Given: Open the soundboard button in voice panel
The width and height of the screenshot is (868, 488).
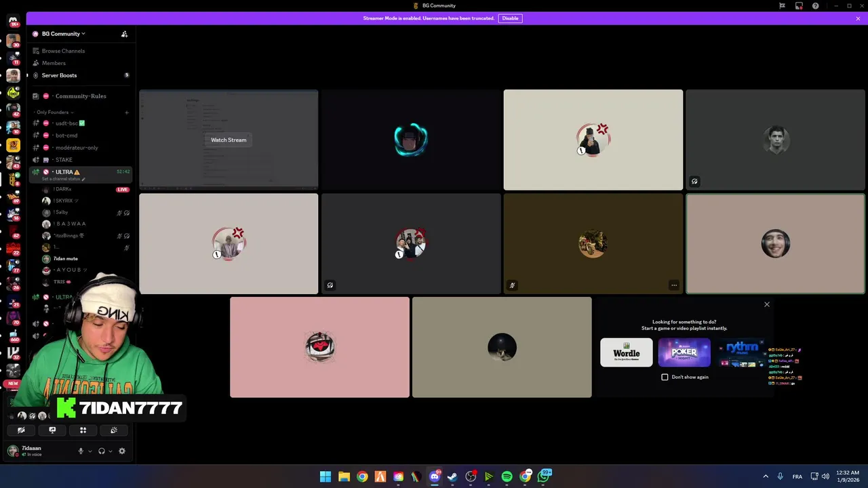Looking at the screenshot, I should [x=114, y=430].
